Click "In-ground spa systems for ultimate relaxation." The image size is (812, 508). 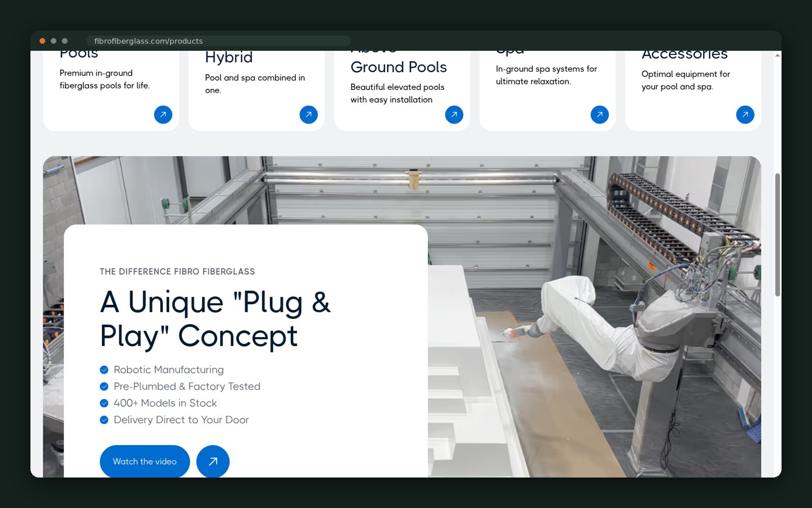[547, 75]
